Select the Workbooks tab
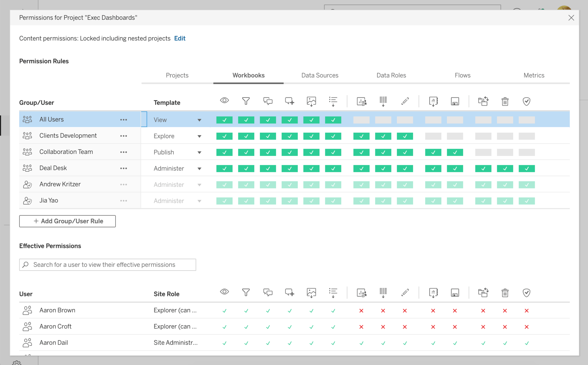Viewport: 588px width, 365px height. click(x=248, y=75)
